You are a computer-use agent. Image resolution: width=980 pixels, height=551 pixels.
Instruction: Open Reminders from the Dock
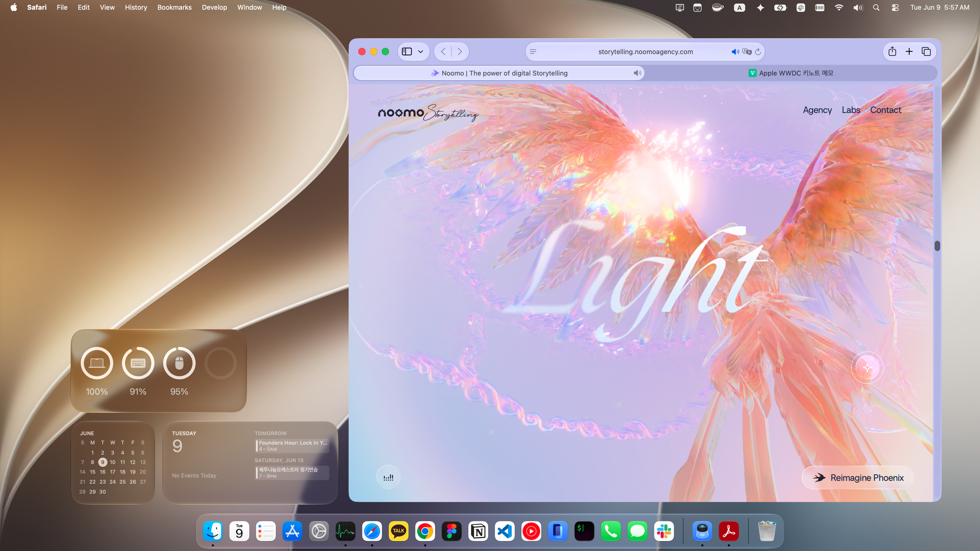pyautogui.click(x=265, y=531)
